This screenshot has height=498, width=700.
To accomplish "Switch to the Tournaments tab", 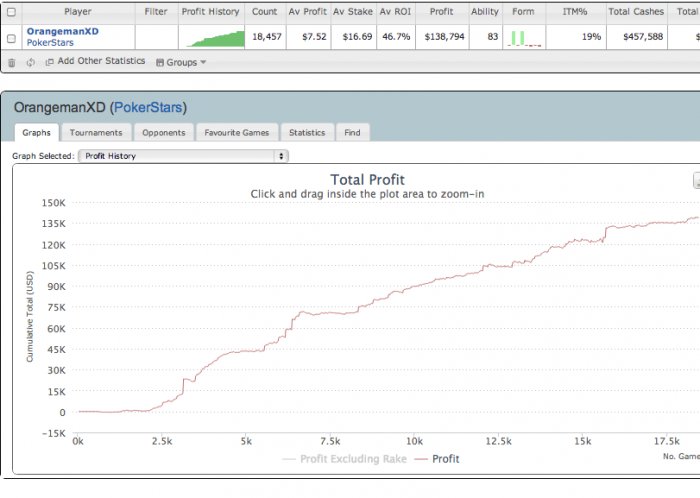I will pyautogui.click(x=96, y=132).
